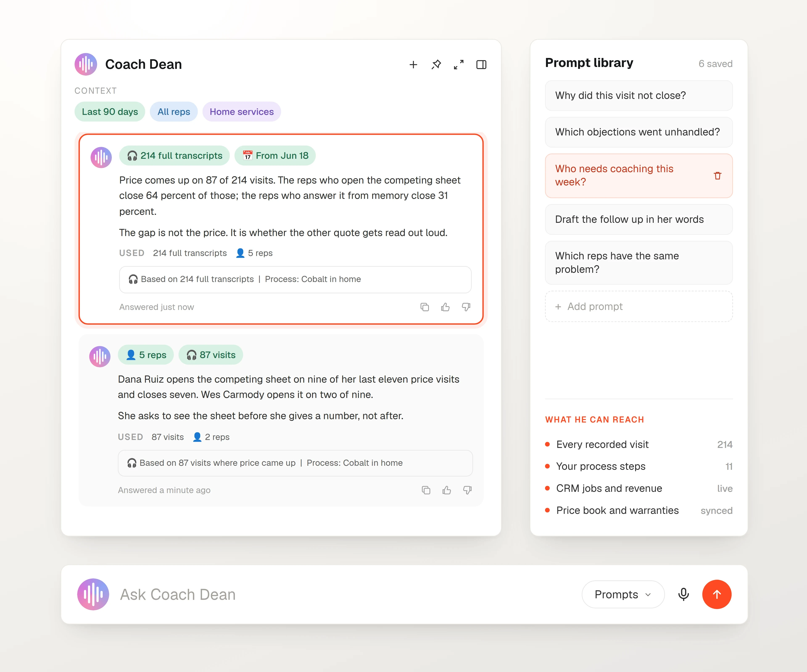This screenshot has width=807, height=672.
Task: Expand the chat to full screen
Action: click(458, 64)
